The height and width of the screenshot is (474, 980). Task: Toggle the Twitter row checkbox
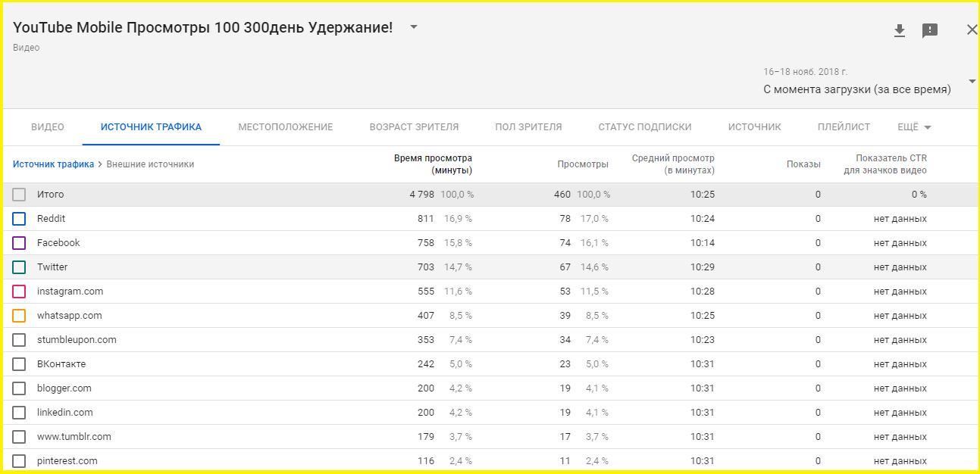(19, 267)
